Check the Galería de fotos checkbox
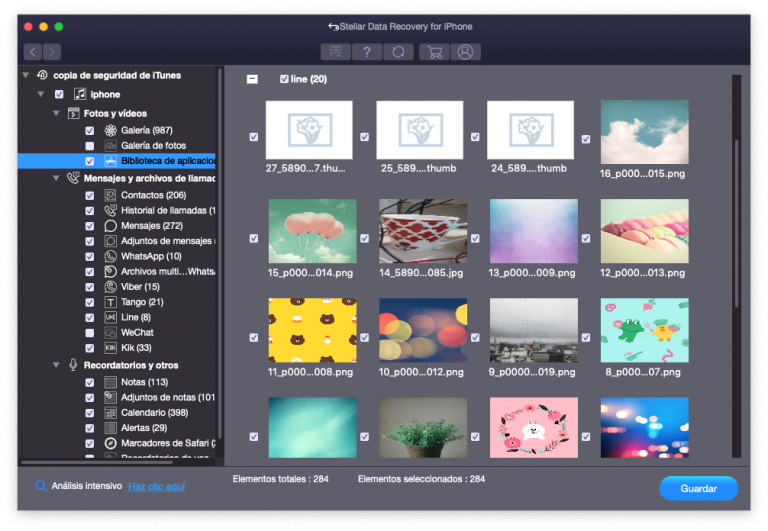This screenshot has width=768, height=531. click(90, 146)
